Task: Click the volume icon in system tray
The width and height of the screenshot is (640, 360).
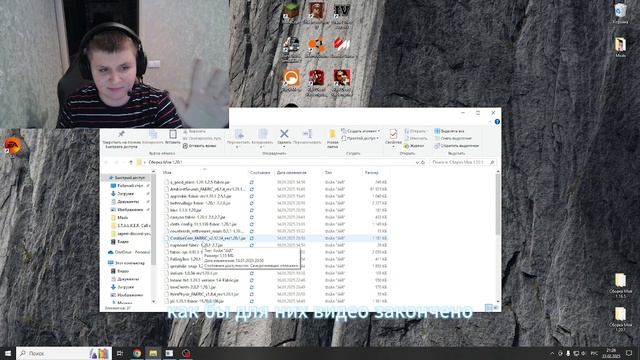Action: coord(583,353)
